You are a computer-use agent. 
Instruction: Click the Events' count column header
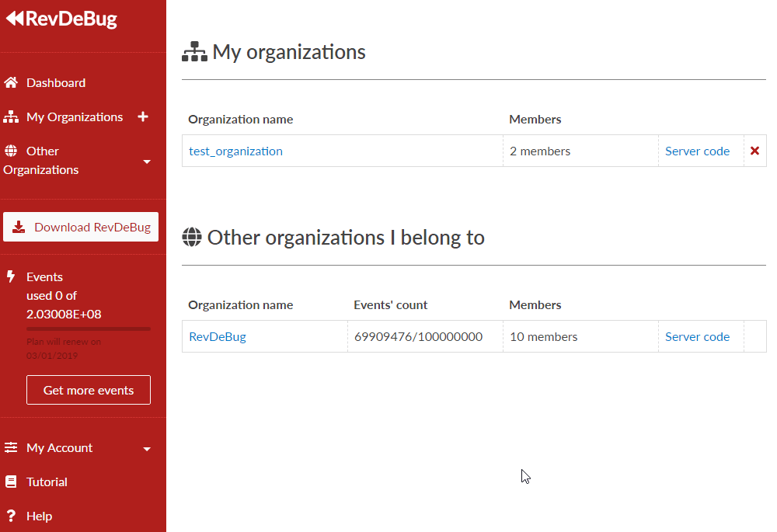(x=391, y=305)
